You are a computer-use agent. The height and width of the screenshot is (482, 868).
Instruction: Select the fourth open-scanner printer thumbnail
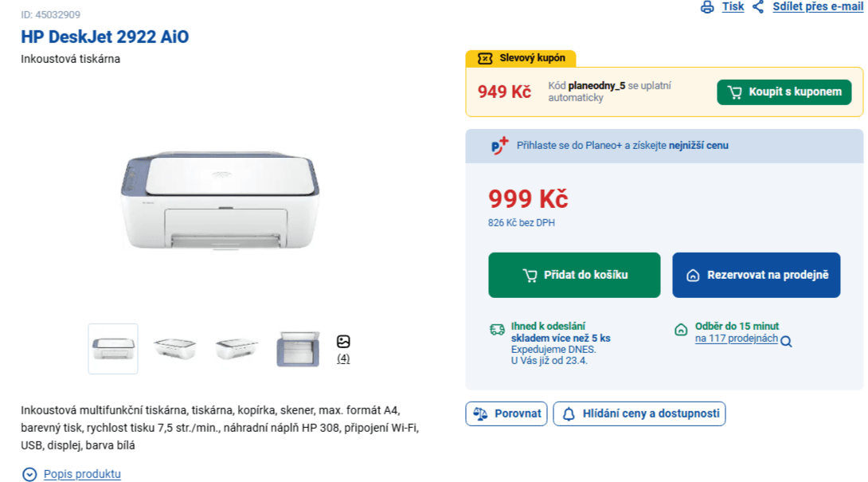click(x=298, y=348)
